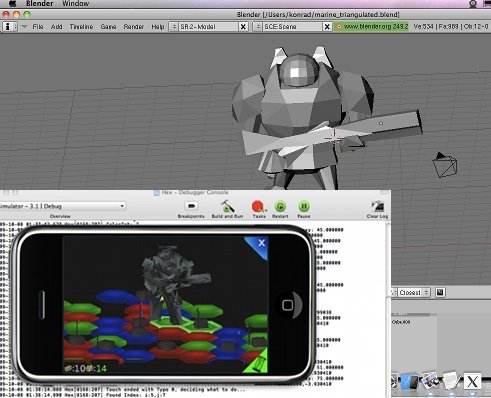Open the SCE:Scene selector arrows
This screenshot has width=491, height=398.
258,27
